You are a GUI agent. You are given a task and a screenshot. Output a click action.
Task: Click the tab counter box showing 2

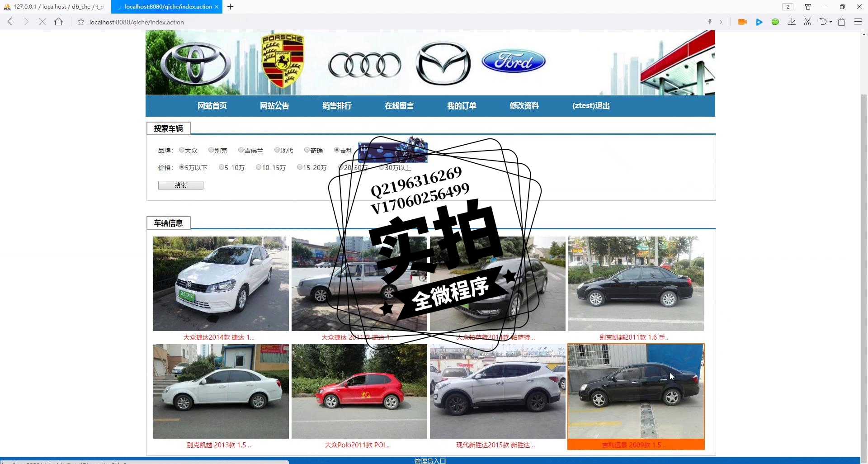pyautogui.click(x=788, y=7)
